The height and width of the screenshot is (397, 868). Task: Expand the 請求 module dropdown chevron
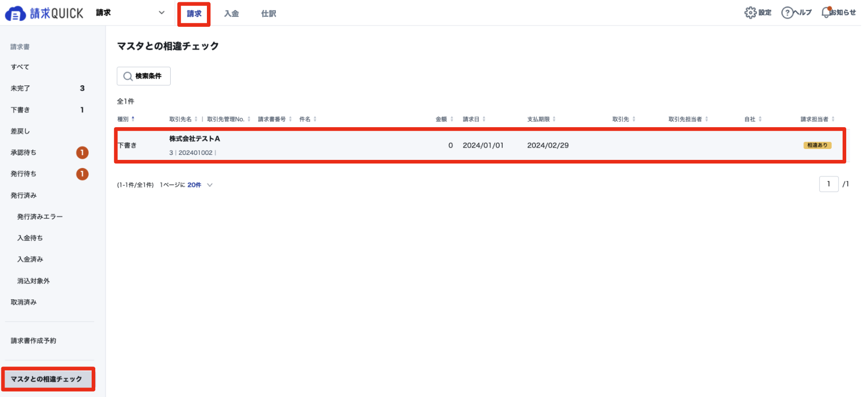pos(162,13)
